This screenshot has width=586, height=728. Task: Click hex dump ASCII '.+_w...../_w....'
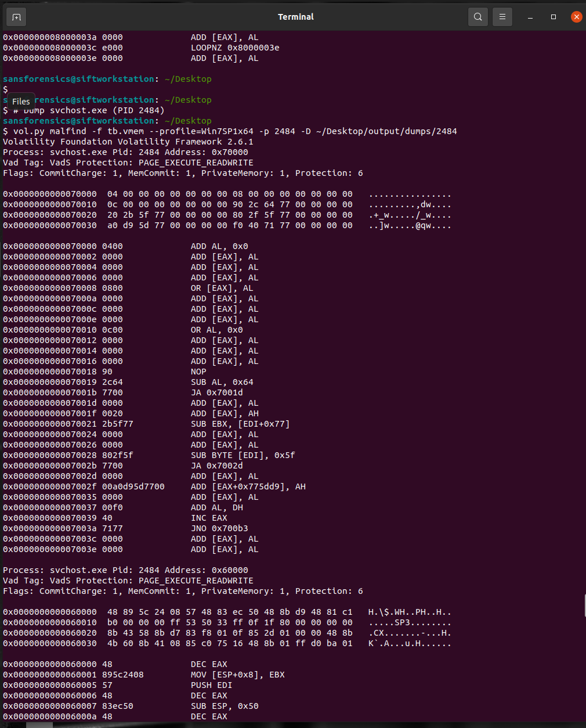[x=410, y=215]
